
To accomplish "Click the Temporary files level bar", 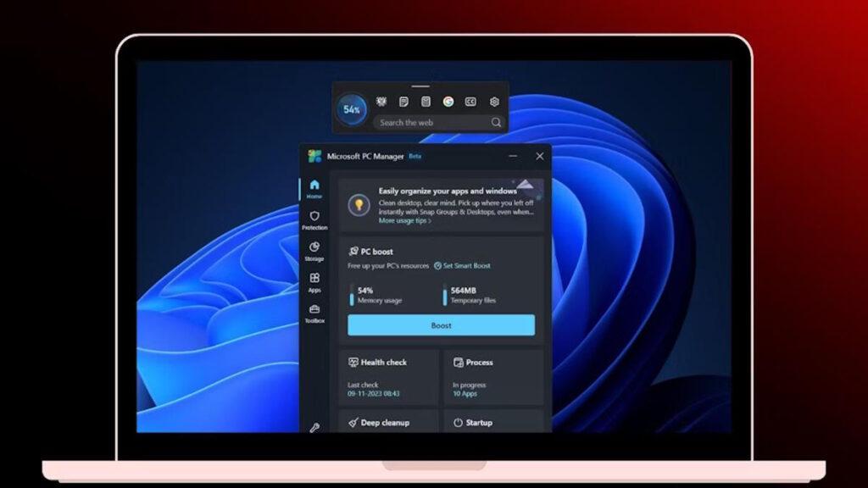I will pos(444,295).
